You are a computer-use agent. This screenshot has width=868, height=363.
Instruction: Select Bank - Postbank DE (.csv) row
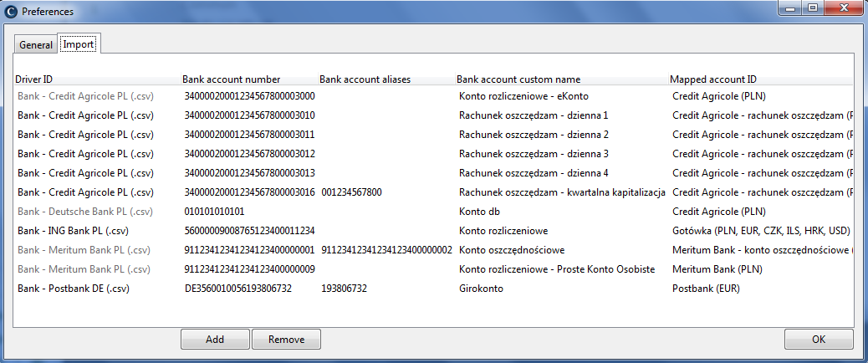pos(73,289)
